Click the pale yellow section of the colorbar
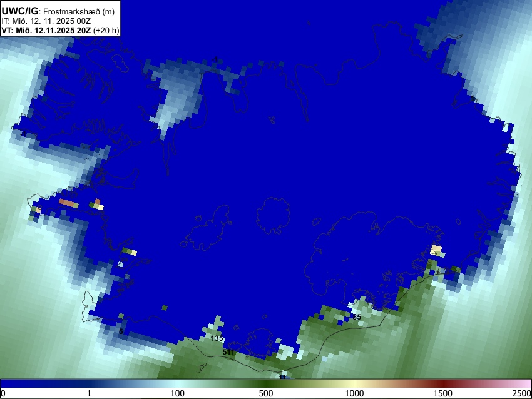This screenshot has height=399, width=532. pos(354,383)
